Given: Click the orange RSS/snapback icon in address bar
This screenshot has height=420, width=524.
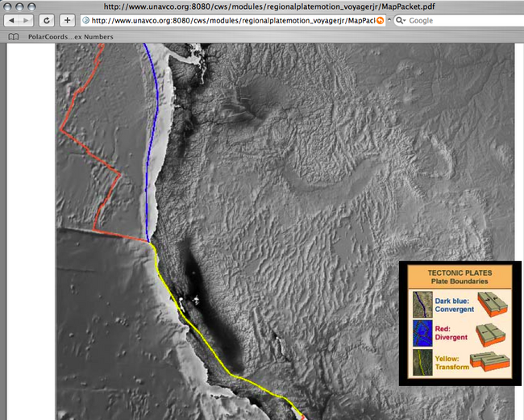Looking at the screenshot, I should coord(381,20).
